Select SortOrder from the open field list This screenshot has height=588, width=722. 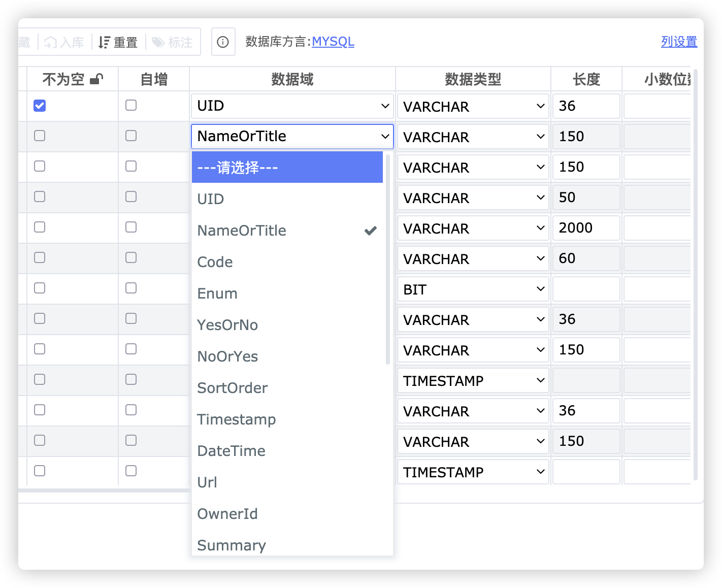(233, 387)
